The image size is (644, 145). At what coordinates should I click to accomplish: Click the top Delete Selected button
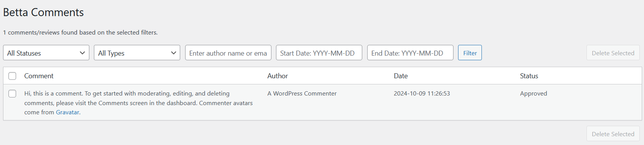613,53
